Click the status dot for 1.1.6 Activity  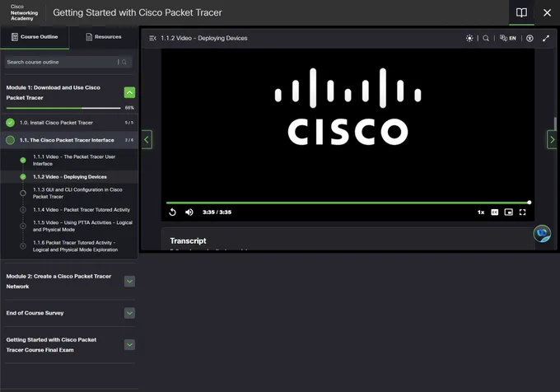pyautogui.click(x=23, y=246)
